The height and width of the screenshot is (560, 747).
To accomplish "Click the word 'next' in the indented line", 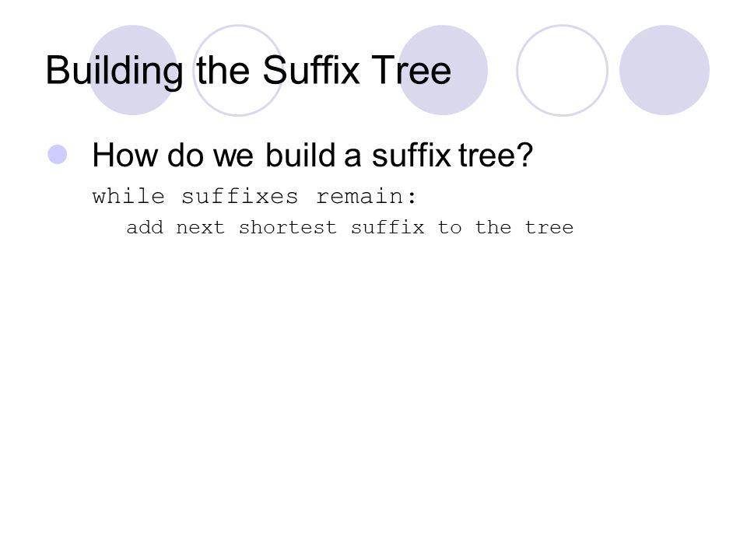I will point(201,228).
